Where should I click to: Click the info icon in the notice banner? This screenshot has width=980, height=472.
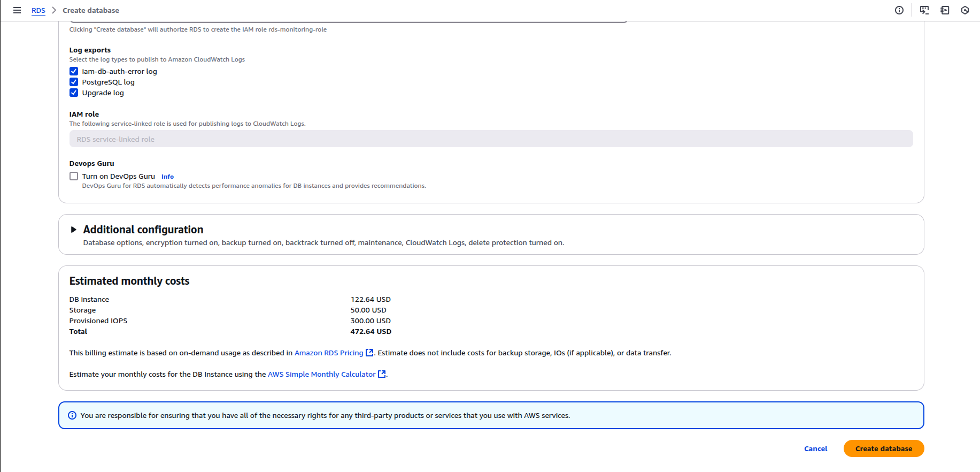(72, 415)
